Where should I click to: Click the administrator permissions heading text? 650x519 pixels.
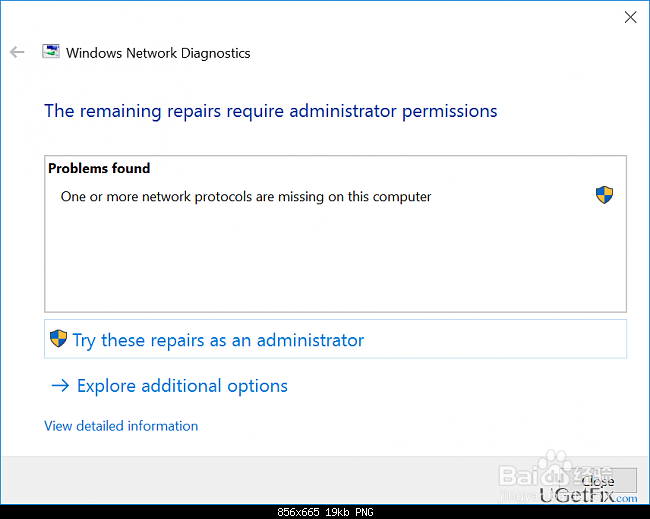pyautogui.click(x=270, y=111)
